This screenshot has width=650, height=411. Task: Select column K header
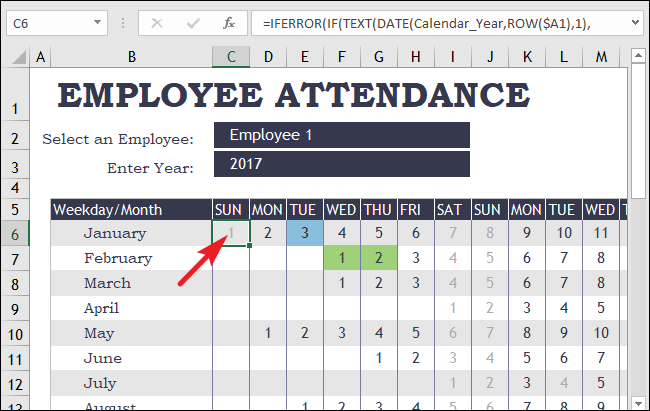click(x=527, y=57)
